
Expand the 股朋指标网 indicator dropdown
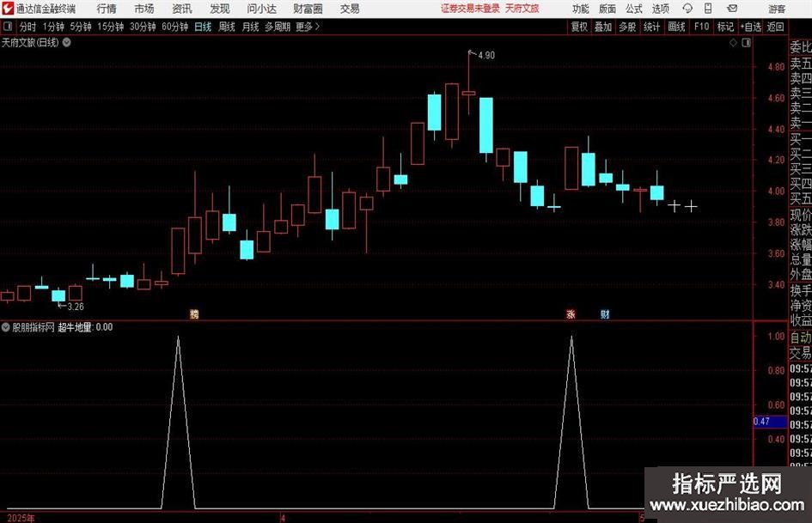6,327
